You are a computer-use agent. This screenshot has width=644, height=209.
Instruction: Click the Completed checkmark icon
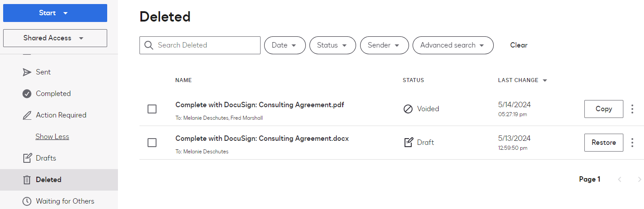(x=27, y=94)
